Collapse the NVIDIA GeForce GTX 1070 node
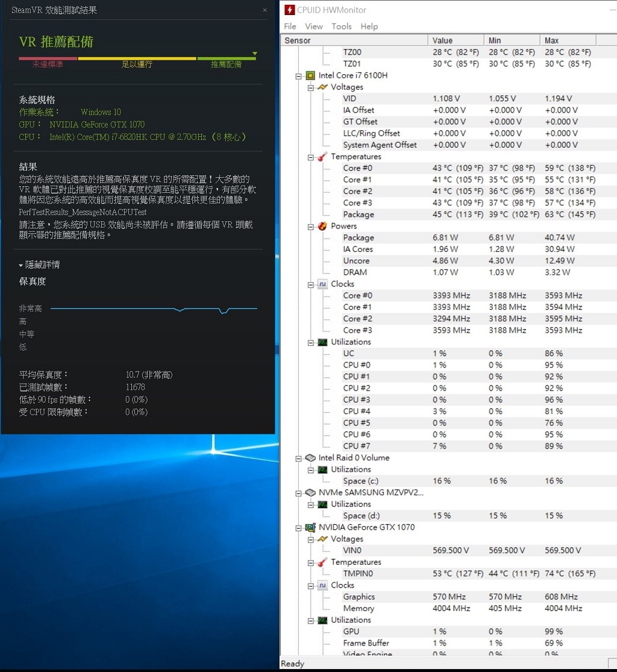This screenshot has width=617, height=672. click(x=298, y=528)
